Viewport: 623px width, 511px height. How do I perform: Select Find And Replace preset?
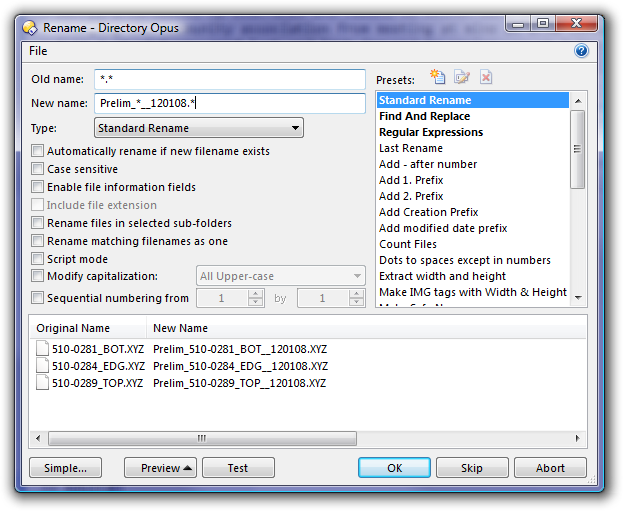pyautogui.click(x=424, y=116)
